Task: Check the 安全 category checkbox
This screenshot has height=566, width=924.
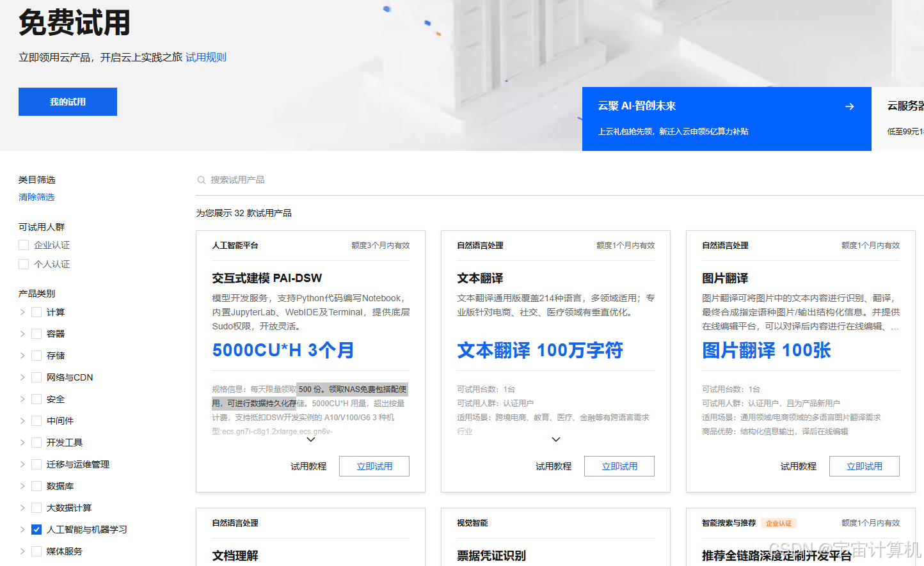Action: [36, 398]
